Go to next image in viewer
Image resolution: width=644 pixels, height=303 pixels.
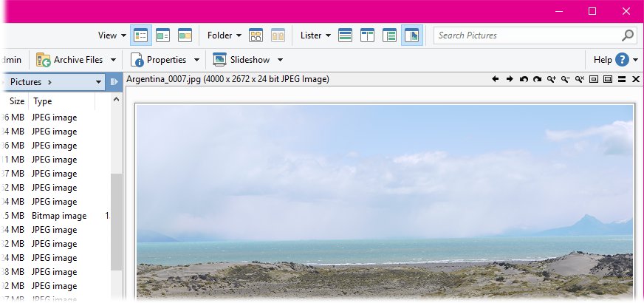point(510,79)
